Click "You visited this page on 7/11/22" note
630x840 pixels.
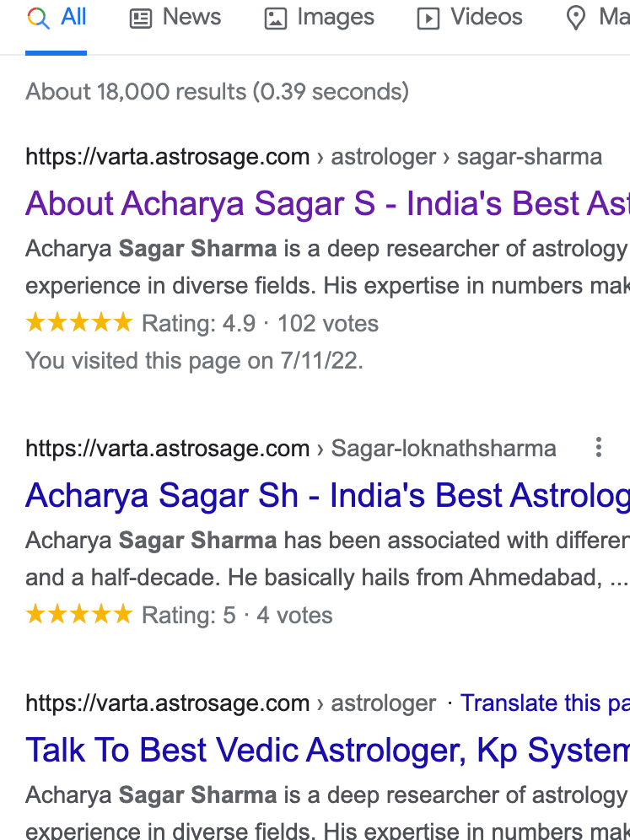tap(194, 360)
